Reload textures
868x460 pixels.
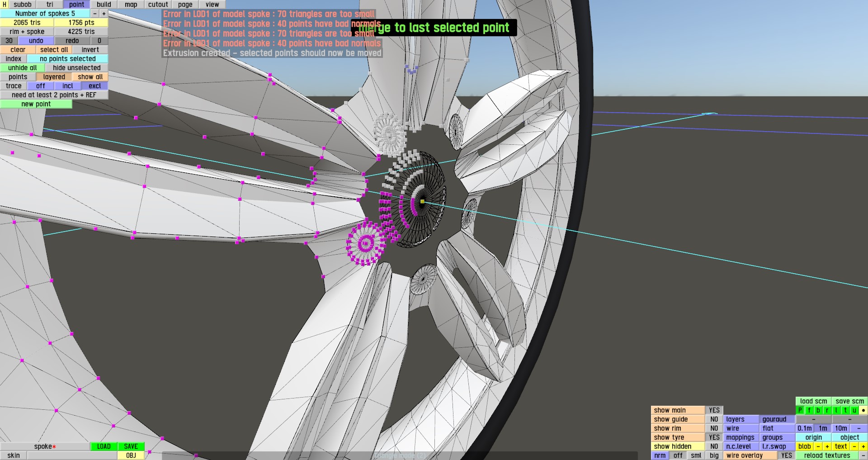pos(827,455)
